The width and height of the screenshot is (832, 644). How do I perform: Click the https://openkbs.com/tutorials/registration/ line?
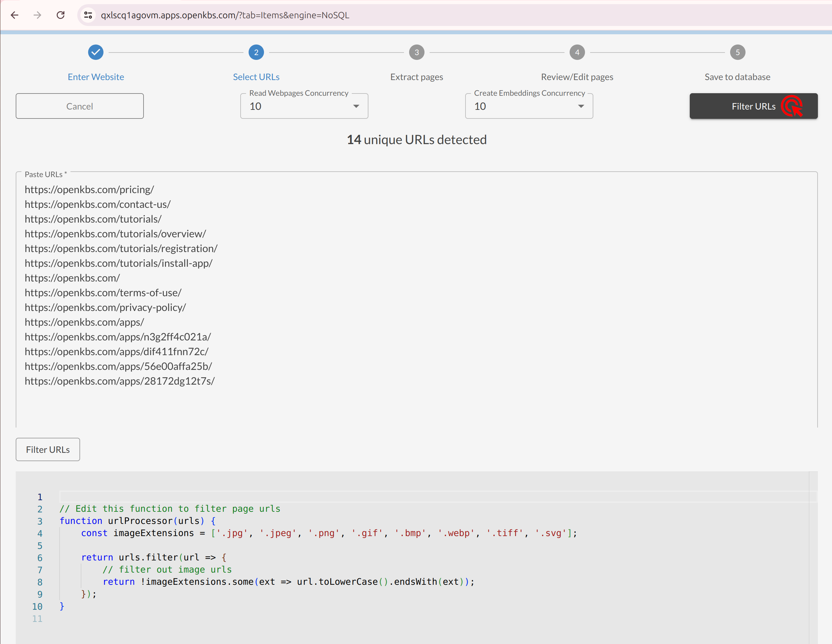[x=121, y=248]
